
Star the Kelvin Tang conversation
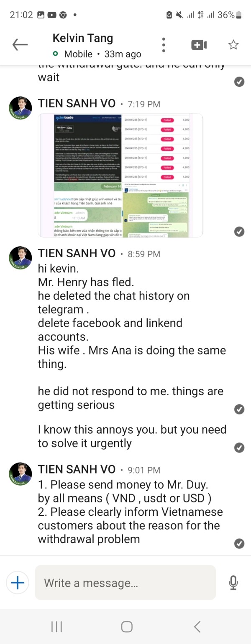pyautogui.click(x=233, y=45)
